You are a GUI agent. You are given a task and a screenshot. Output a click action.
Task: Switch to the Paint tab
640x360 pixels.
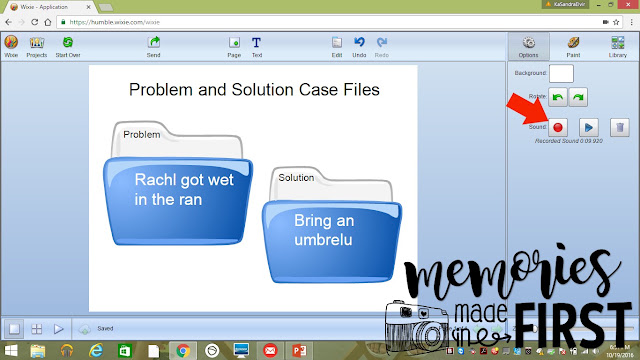pyautogui.click(x=573, y=47)
